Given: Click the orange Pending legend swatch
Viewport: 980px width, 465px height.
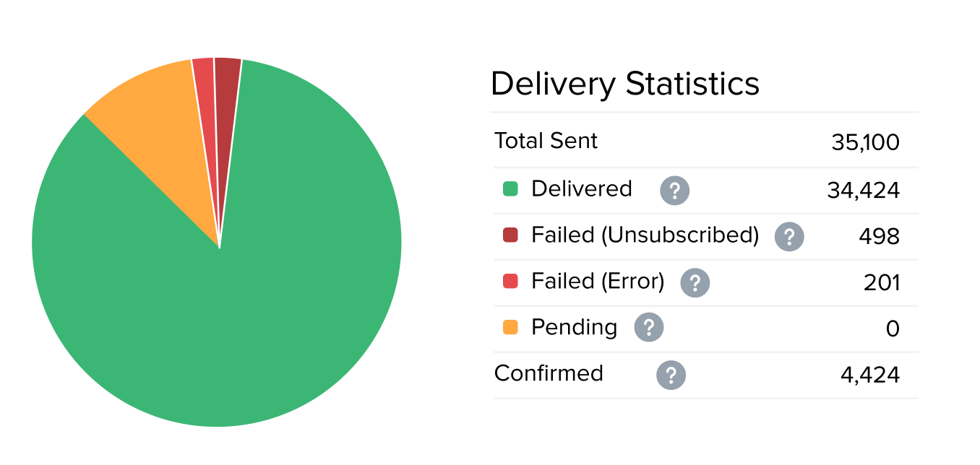Looking at the screenshot, I should [x=510, y=327].
